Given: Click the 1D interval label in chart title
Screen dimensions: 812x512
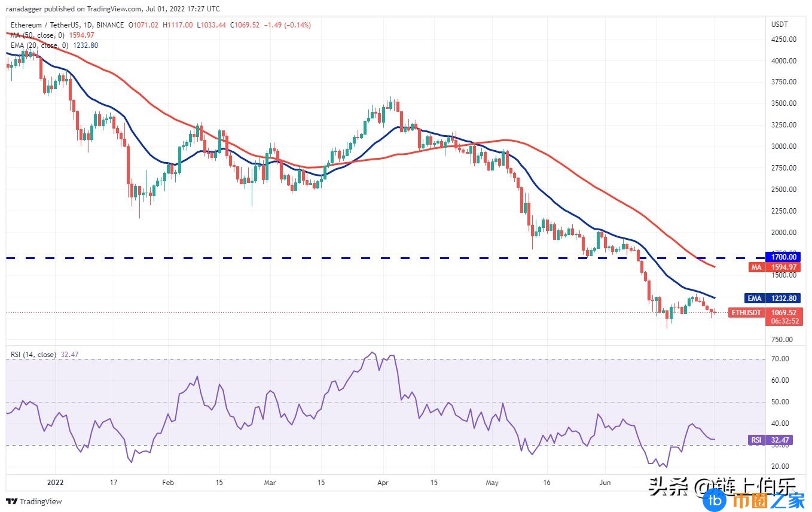Looking at the screenshot, I should tap(87, 25).
